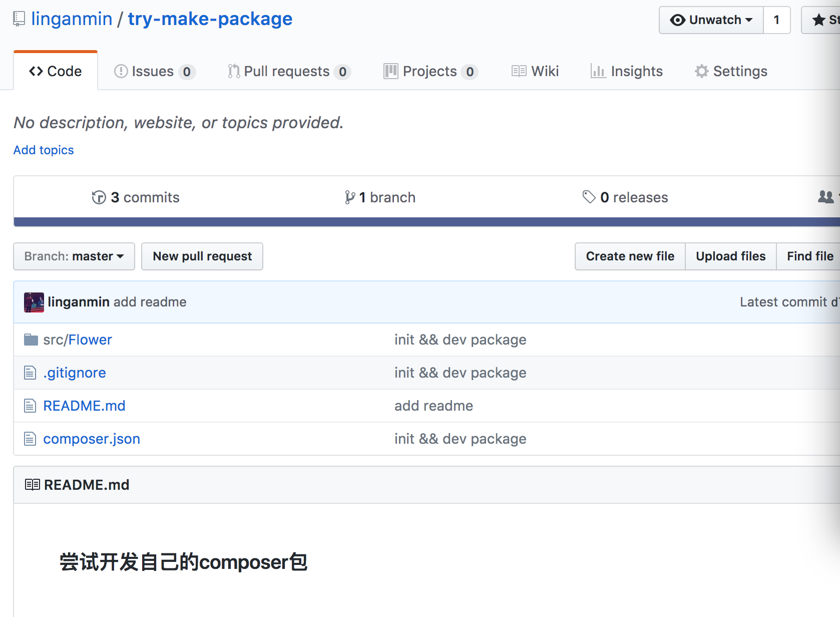Open the Pull requests tab
This screenshot has height=617, width=840.
point(289,71)
